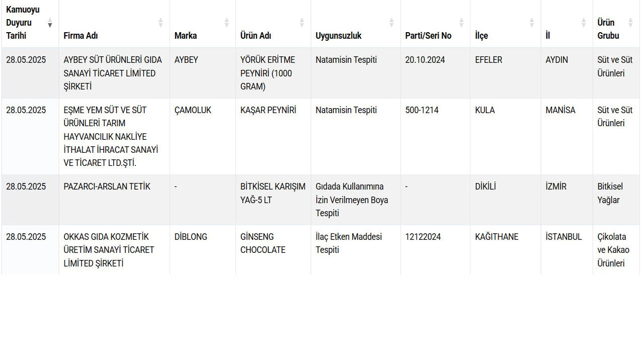Click sort arrows beside Ürün Grubu
The height and width of the screenshot is (362, 644).
click(x=630, y=23)
